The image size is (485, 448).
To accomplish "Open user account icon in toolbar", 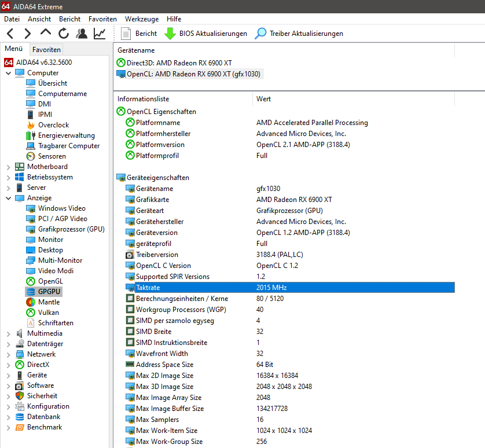I will tap(82, 34).
